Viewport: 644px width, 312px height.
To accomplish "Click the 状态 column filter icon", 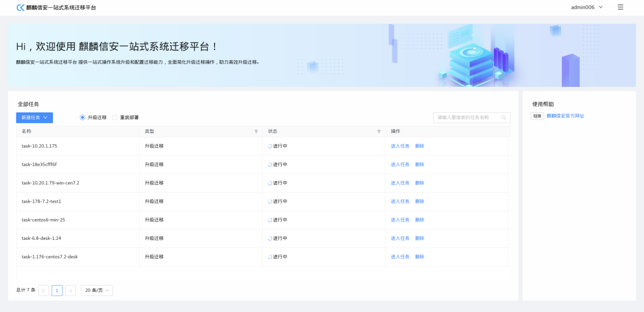I will click(379, 132).
